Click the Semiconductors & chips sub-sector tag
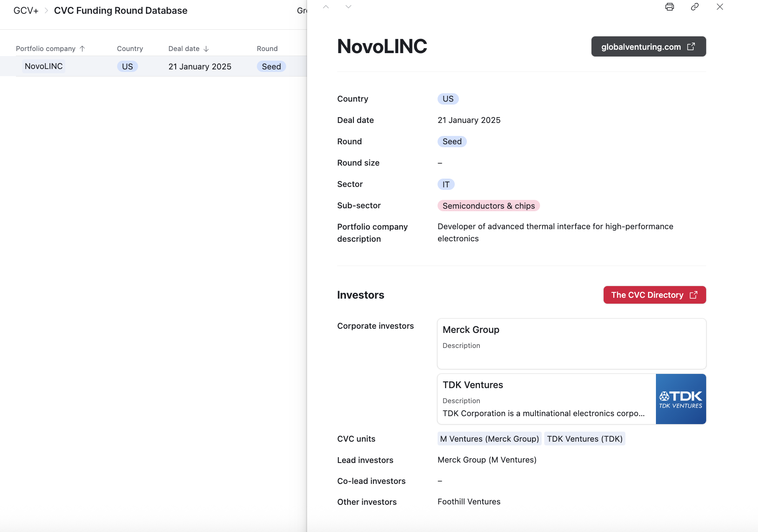 click(488, 206)
